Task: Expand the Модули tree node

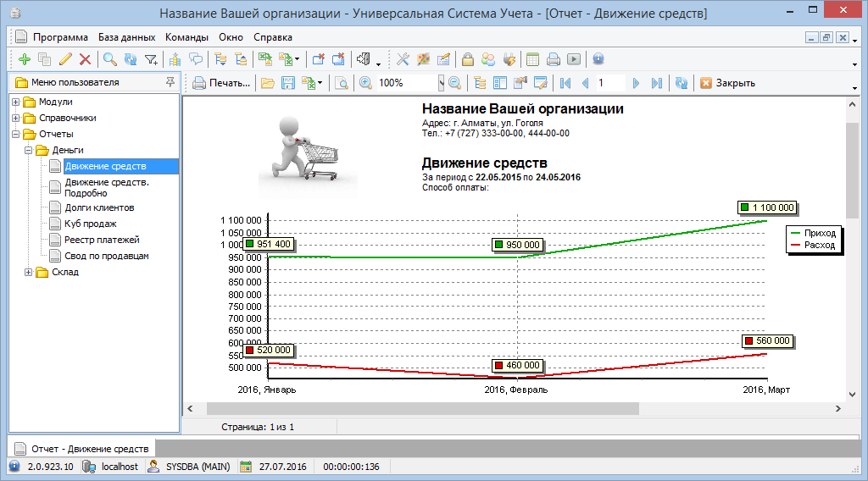Action: [16, 102]
